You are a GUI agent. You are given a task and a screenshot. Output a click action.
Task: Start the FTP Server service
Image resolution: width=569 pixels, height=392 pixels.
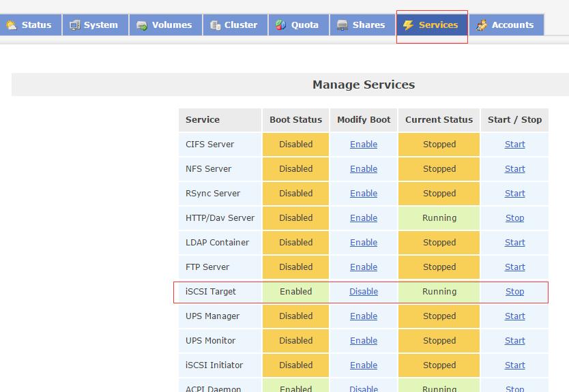(514, 267)
